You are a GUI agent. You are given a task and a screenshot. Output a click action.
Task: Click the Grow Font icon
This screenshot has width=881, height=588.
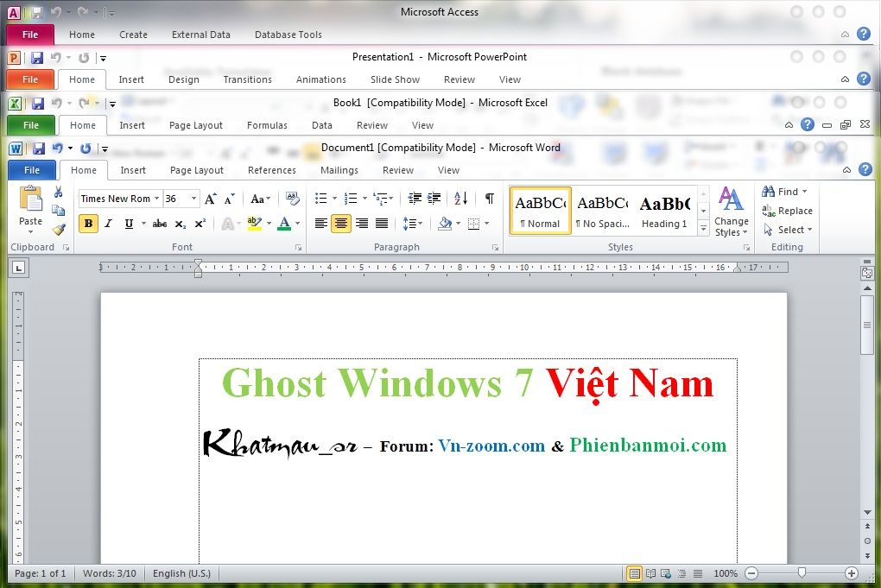click(211, 199)
